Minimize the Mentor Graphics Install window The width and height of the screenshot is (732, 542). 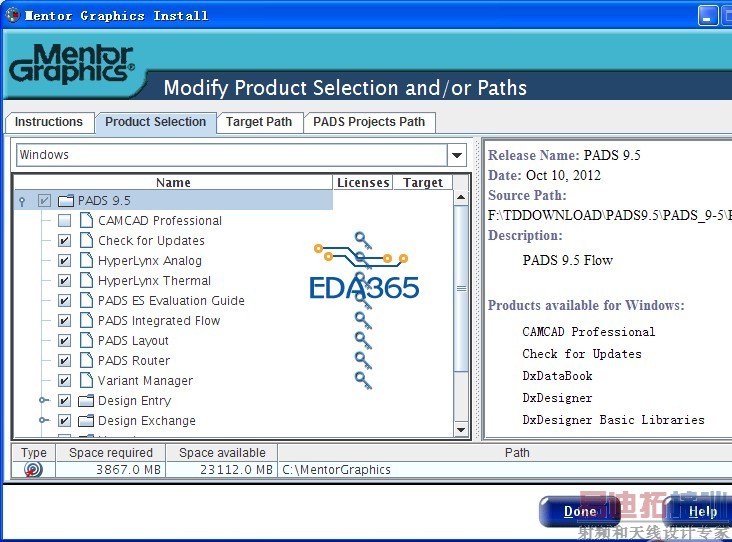click(x=708, y=15)
